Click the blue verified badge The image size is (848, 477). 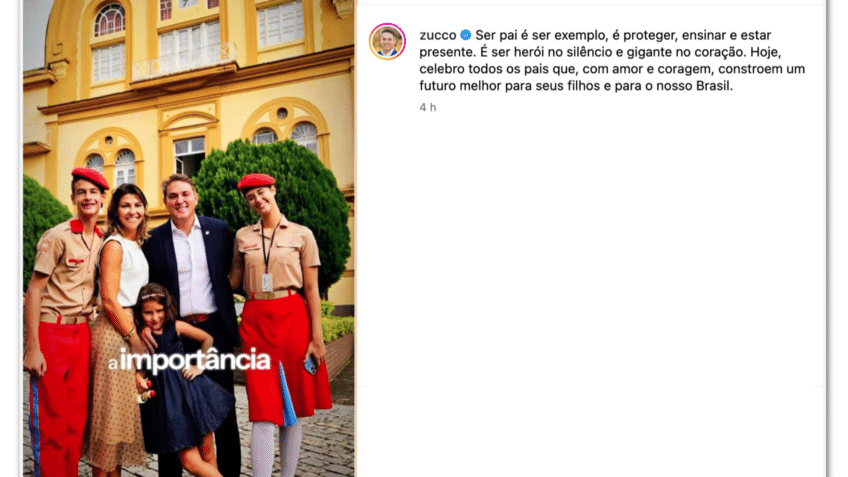(466, 35)
